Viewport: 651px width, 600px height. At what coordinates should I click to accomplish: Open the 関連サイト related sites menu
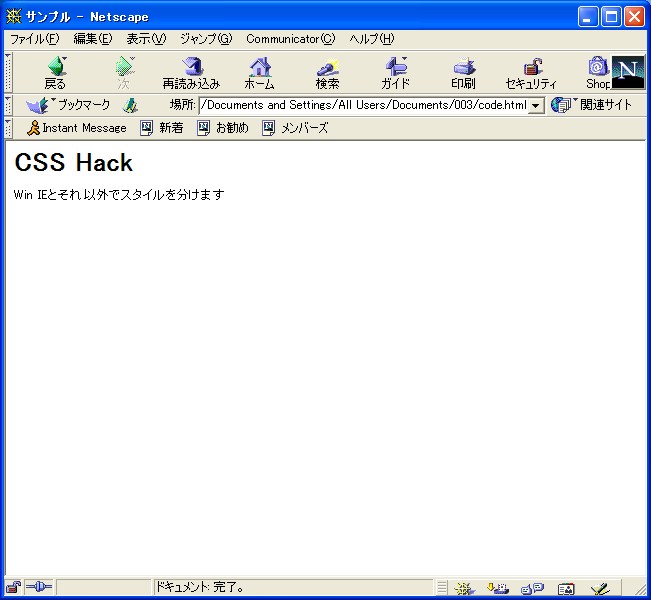(x=591, y=105)
